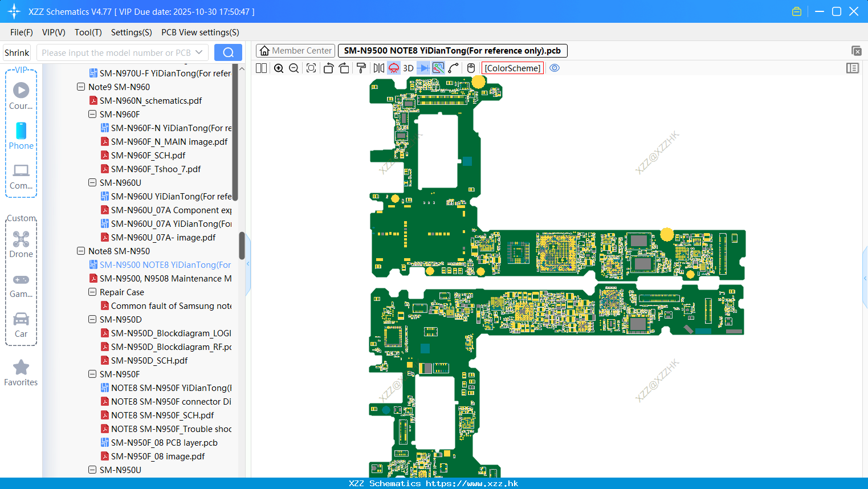Open mouse settings icon
This screenshot has width=868, height=489.
471,68
